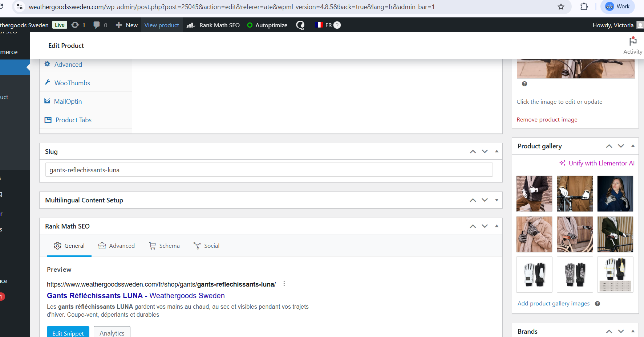The height and width of the screenshot is (337, 644).
Task: Collapse the Product gallery panel
Action: coord(633,146)
